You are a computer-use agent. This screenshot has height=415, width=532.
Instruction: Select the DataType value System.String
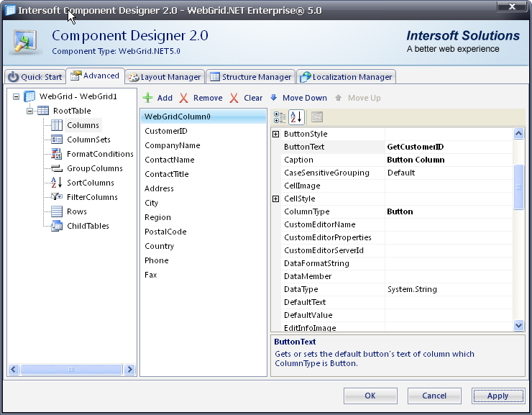pyautogui.click(x=449, y=289)
